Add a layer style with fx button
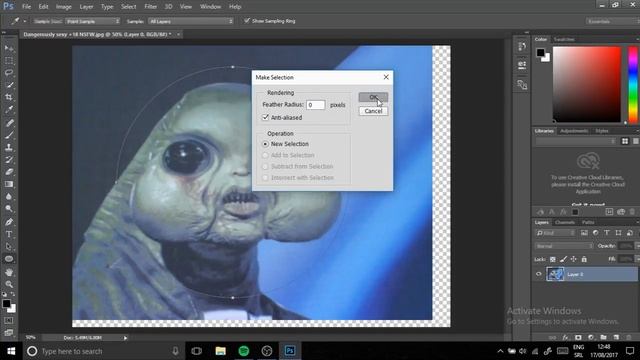The width and height of the screenshot is (640, 360). click(x=565, y=338)
